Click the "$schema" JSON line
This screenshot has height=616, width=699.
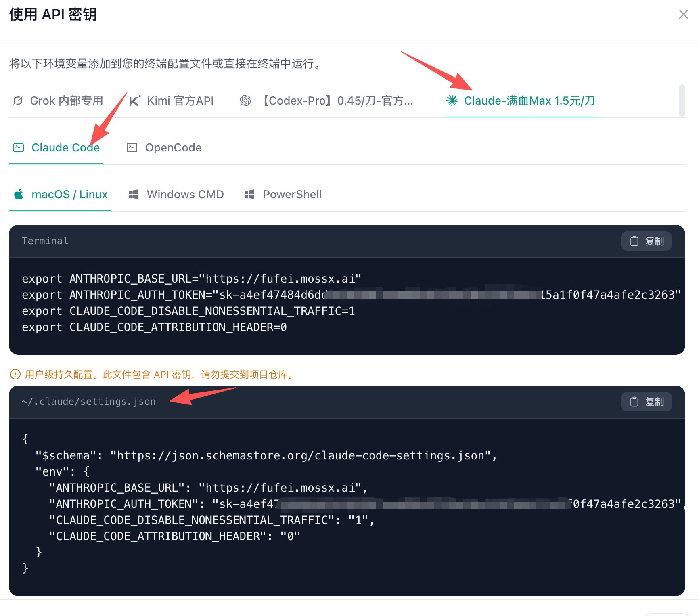(x=266, y=455)
